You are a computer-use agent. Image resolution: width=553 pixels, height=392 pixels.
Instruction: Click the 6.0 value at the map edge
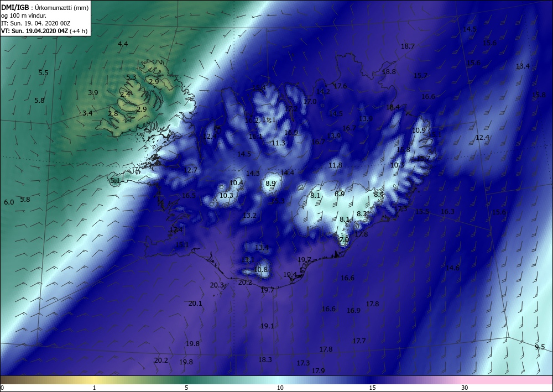tap(9, 202)
